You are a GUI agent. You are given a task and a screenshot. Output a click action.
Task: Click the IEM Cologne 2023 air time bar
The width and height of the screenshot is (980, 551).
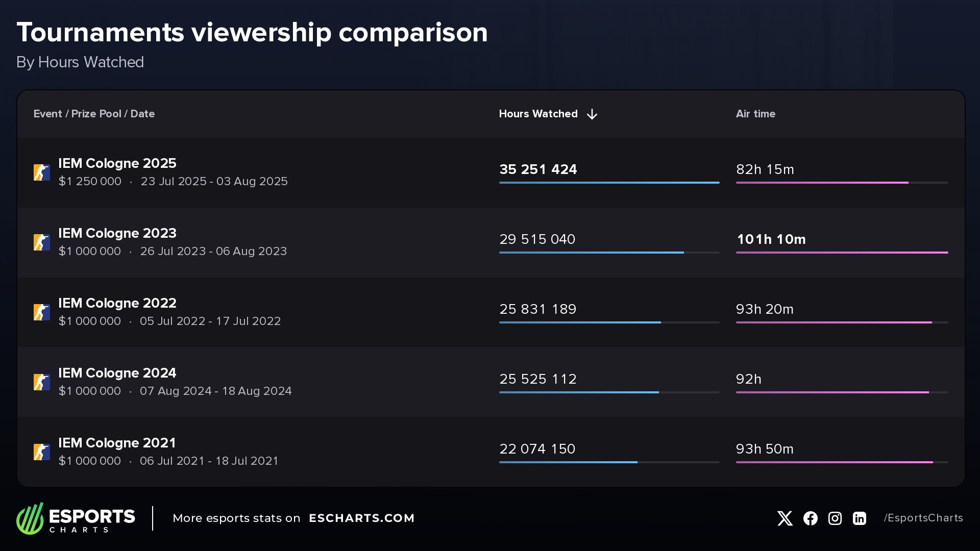pyautogui.click(x=842, y=253)
